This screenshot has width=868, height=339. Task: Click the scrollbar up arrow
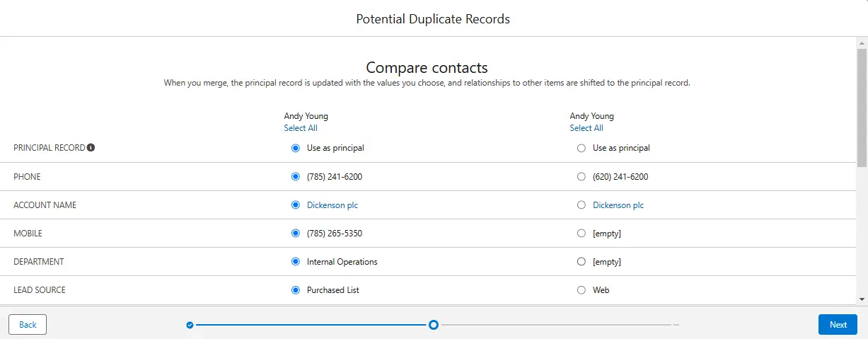tap(862, 42)
